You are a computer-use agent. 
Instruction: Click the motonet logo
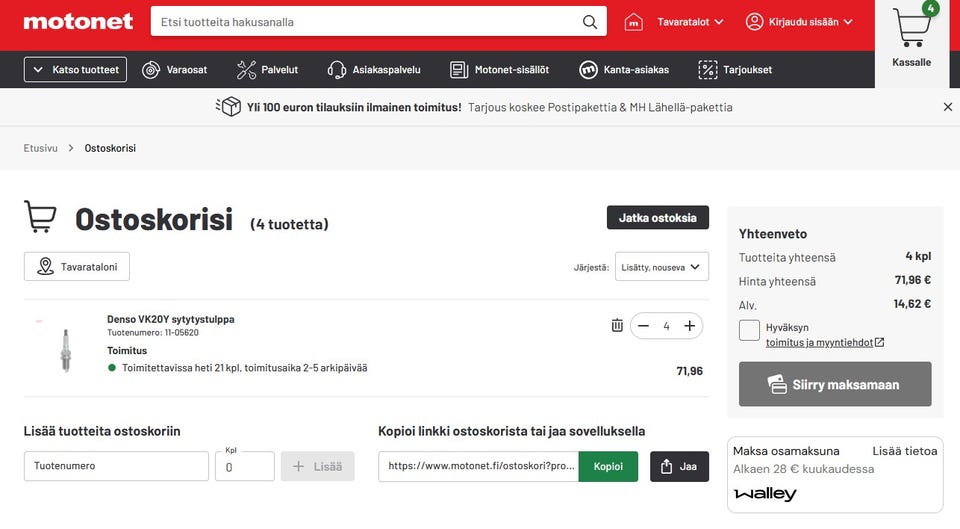tap(78, 21)
